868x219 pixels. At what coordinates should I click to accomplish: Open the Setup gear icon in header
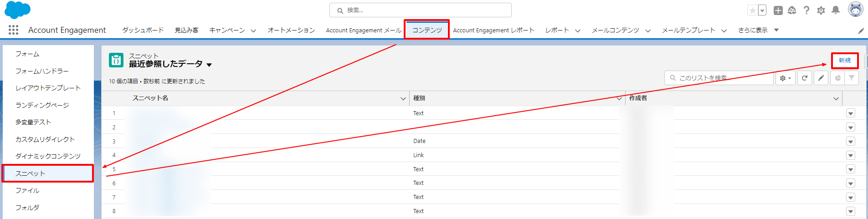(821, 10)
